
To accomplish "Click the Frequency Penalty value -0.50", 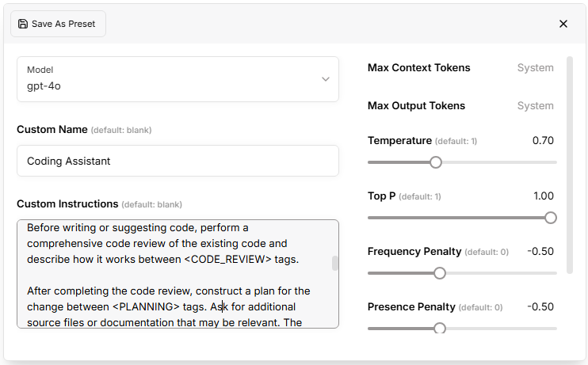I will click(x=540, y=252).
